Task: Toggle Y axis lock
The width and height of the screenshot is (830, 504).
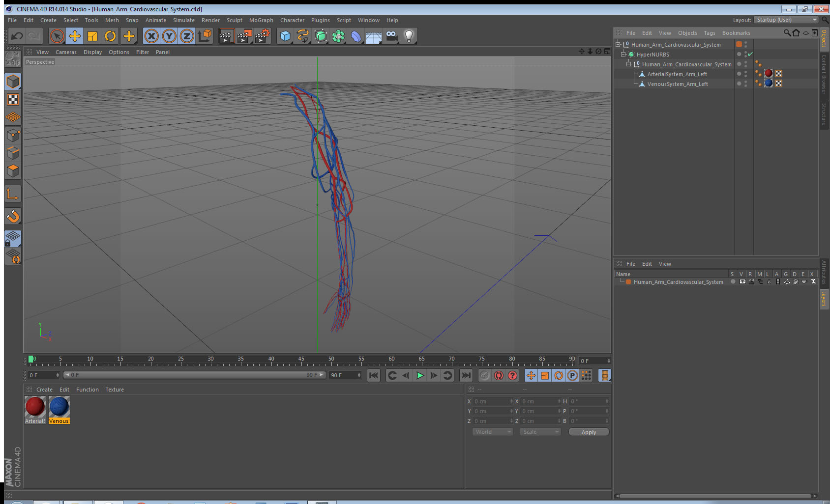Action: [169, 36]
